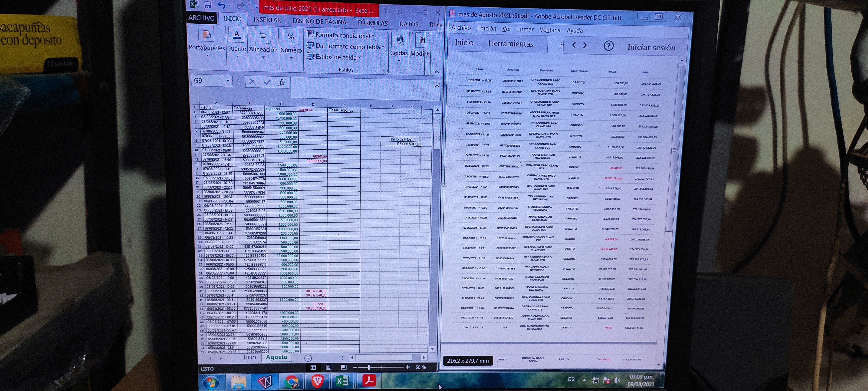Screen dimensions: 868x391
Task: Open Acrobat's Herramientas tab
Action: pyautogui.click(x=510, y=44)
